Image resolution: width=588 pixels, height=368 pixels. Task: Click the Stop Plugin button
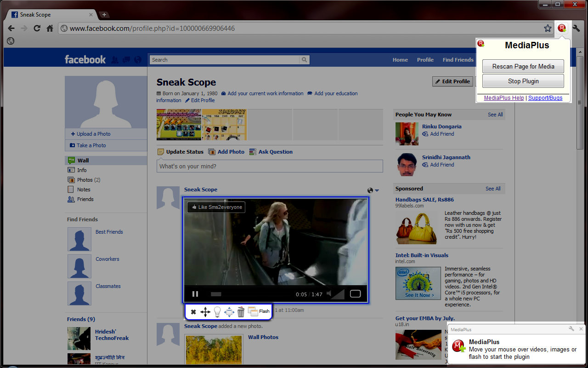[x=523, y=81]
